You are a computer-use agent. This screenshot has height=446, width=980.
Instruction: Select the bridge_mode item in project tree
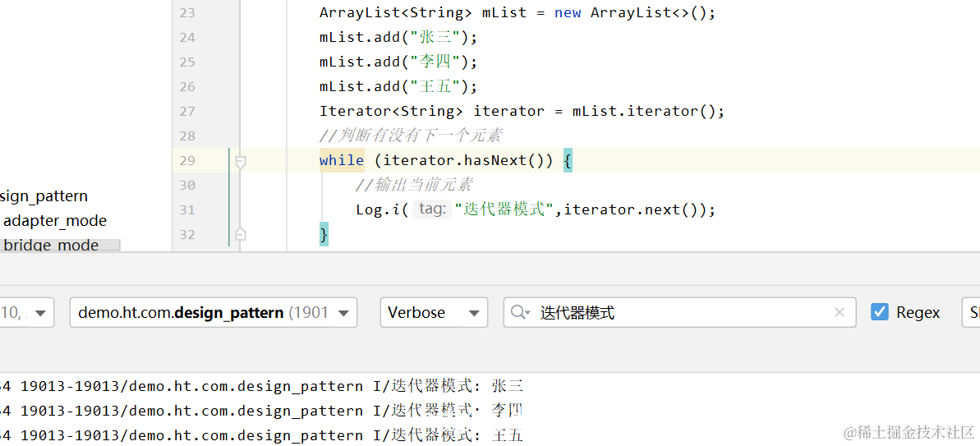[51, 245]
